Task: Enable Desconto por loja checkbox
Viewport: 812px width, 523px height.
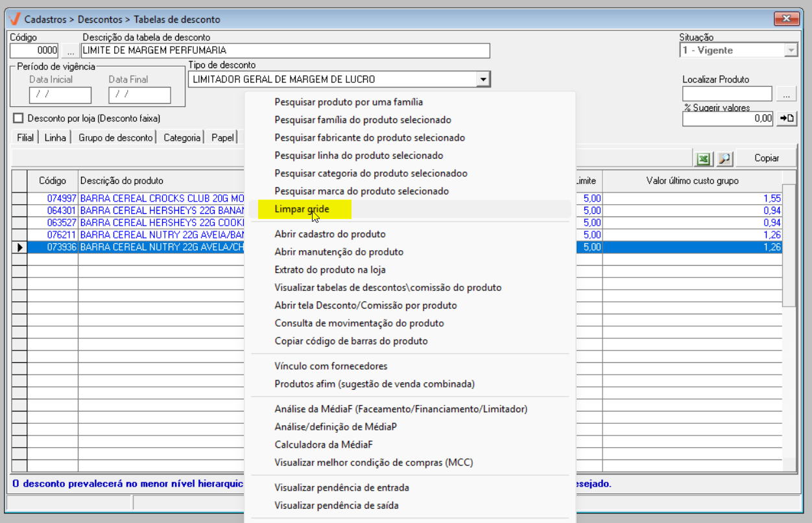Action: [x=18, y=119]
